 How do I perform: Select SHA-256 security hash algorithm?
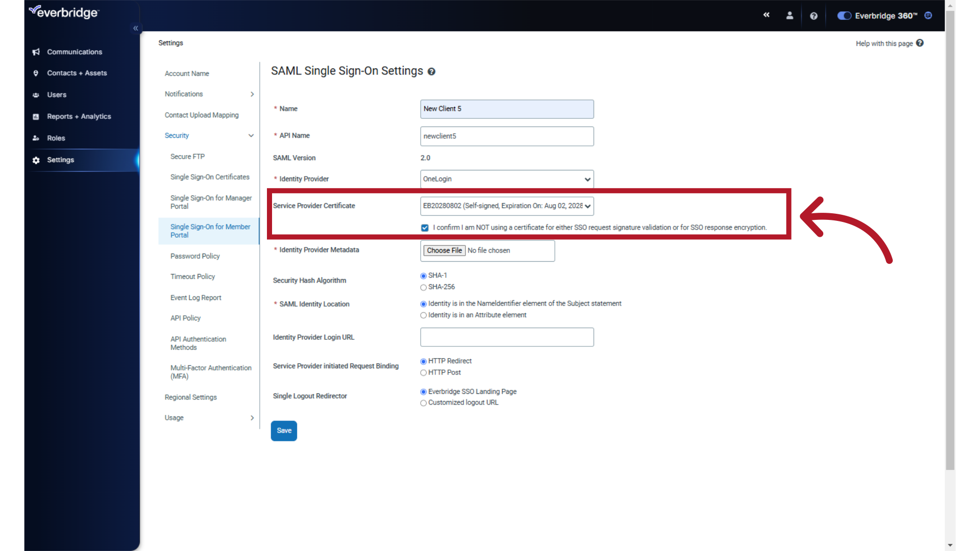(423, 287)
